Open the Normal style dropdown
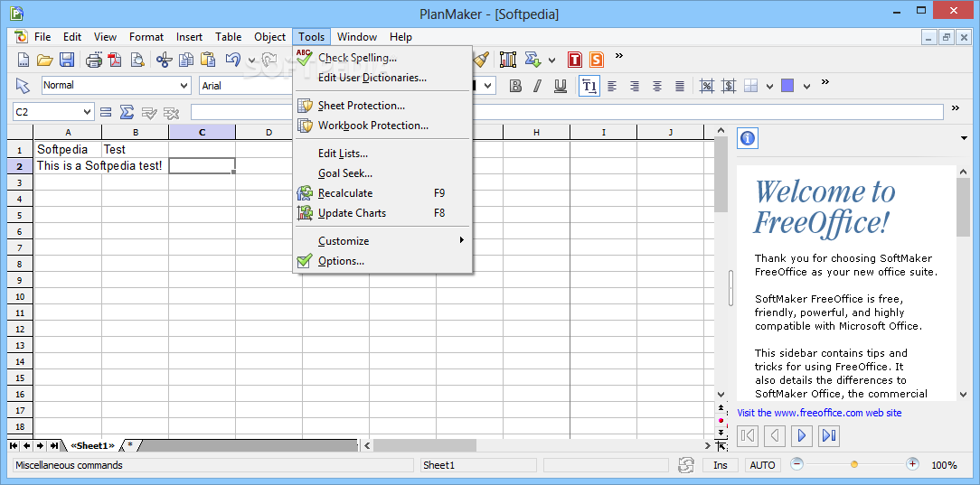Image resolution: width=980 pixels, height=485 pixels. [184, 86]
